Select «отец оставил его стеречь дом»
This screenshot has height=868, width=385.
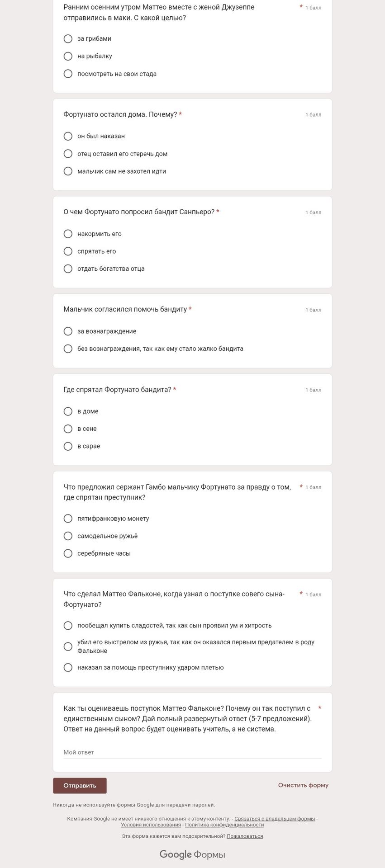(x=68, y=154)
